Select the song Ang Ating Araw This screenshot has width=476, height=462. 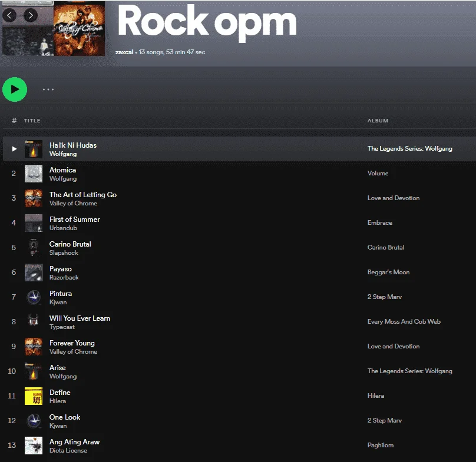pos(74,442)
